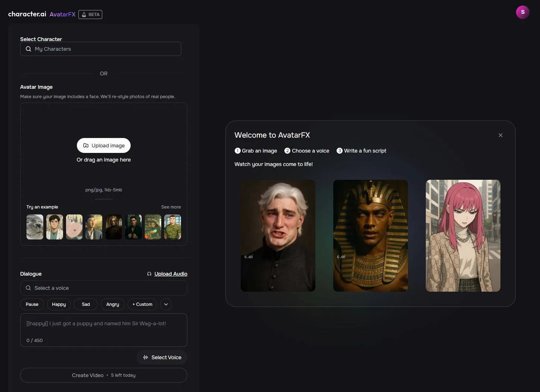Open the S profile avatar menu
Image resolution: width=540 pixels, height=392 pixels.
(522, 12)
